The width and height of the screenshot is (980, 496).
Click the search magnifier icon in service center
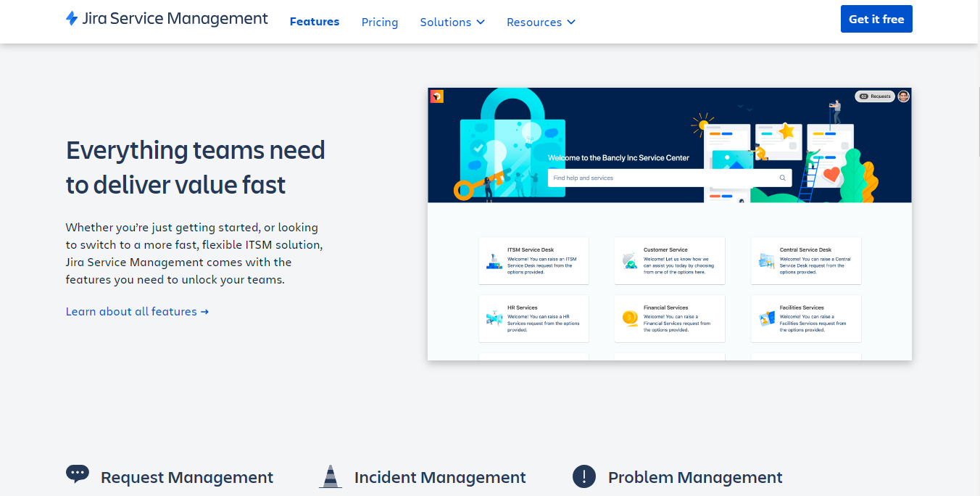[783, 178]
